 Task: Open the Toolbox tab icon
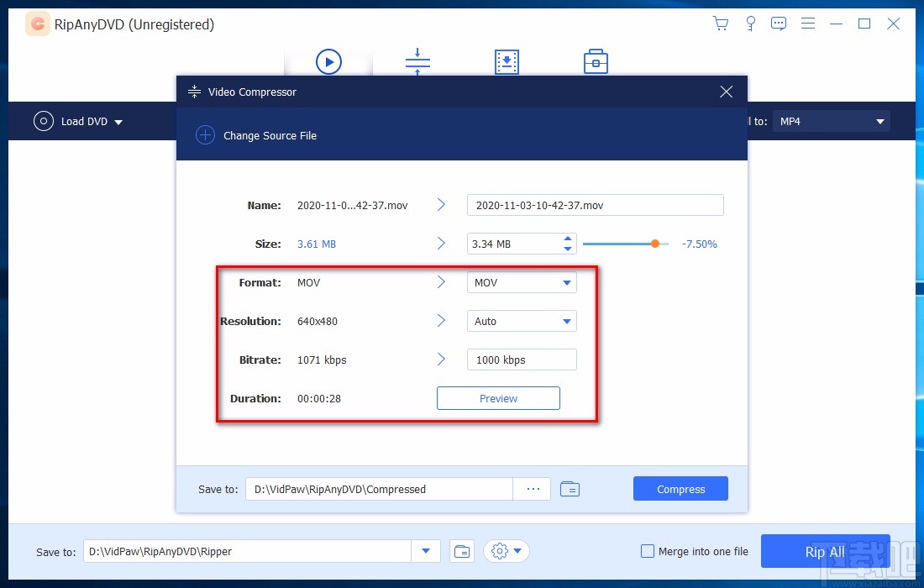596,62
